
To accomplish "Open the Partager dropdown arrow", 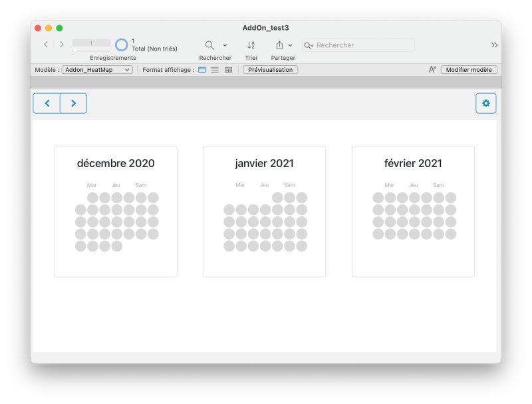I will pos(291,45).
